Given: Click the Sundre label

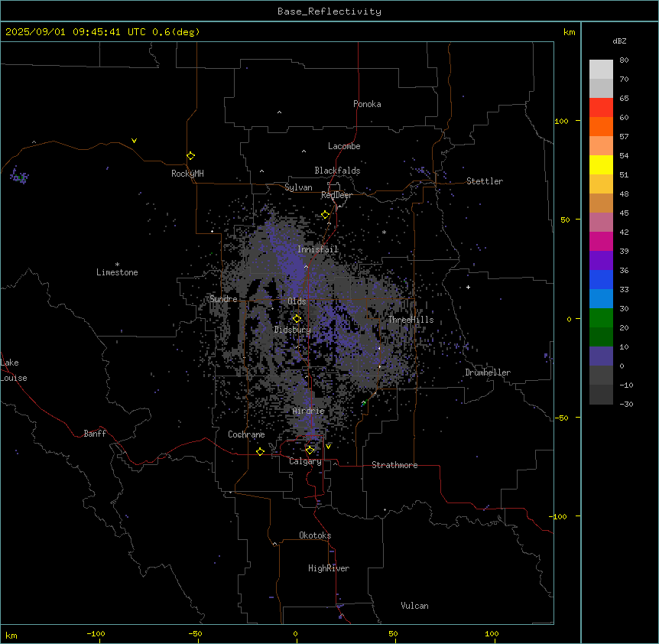Looking at the screenshot, I should (223, 299).
